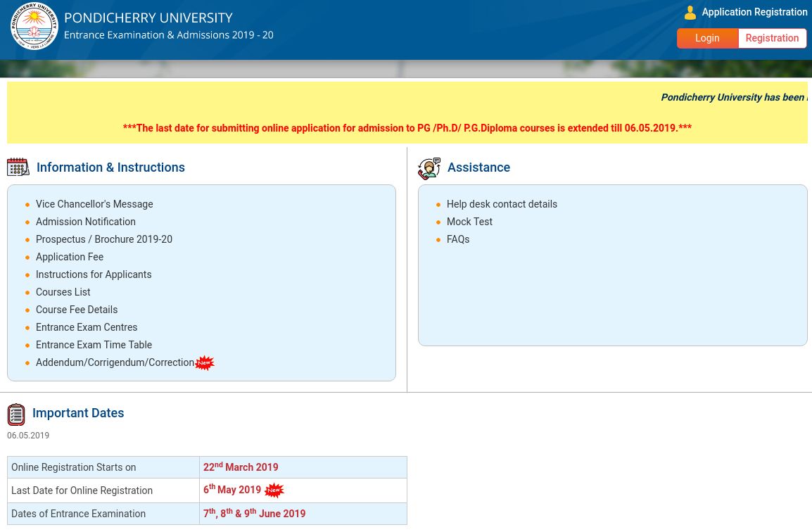The image size is (812, 532).
Task: Click the '22nd March 2019' table cell
Action: click(x=303, y=467)
